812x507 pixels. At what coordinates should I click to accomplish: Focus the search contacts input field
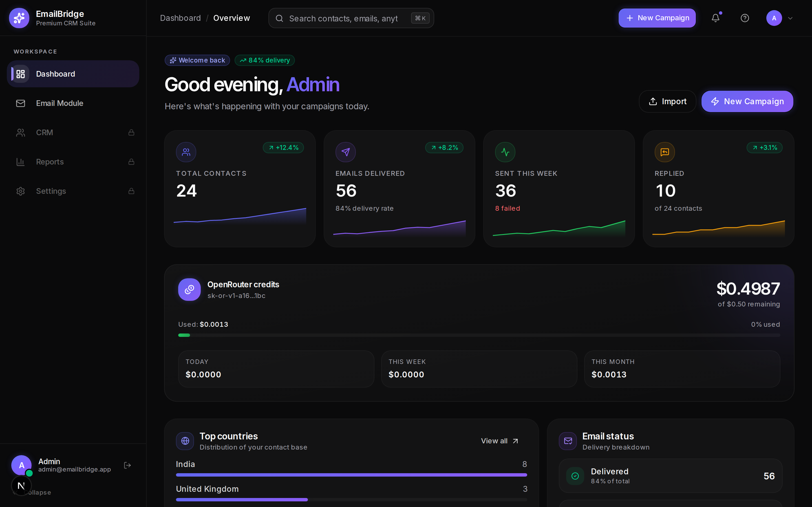351,18
